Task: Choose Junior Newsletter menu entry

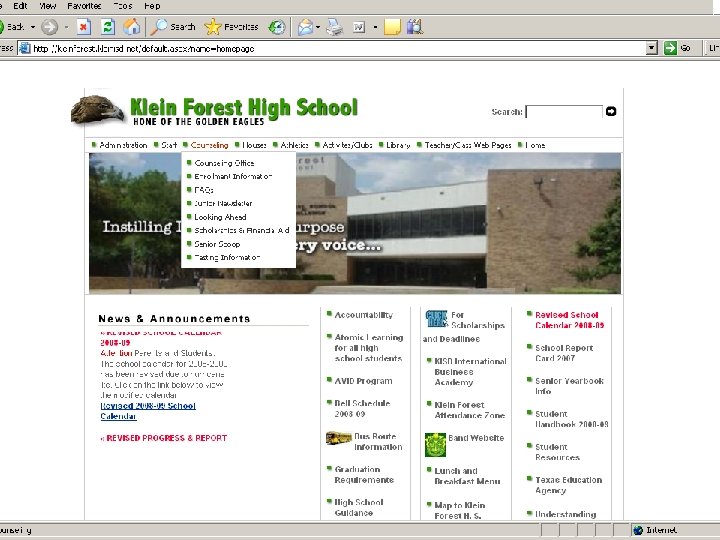Action: tap(223, 203)
